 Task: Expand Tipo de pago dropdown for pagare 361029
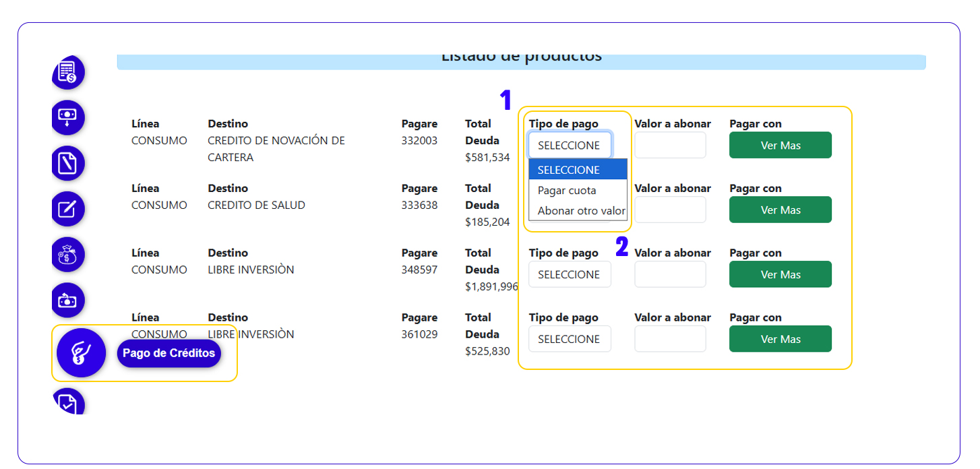(570, 339)
